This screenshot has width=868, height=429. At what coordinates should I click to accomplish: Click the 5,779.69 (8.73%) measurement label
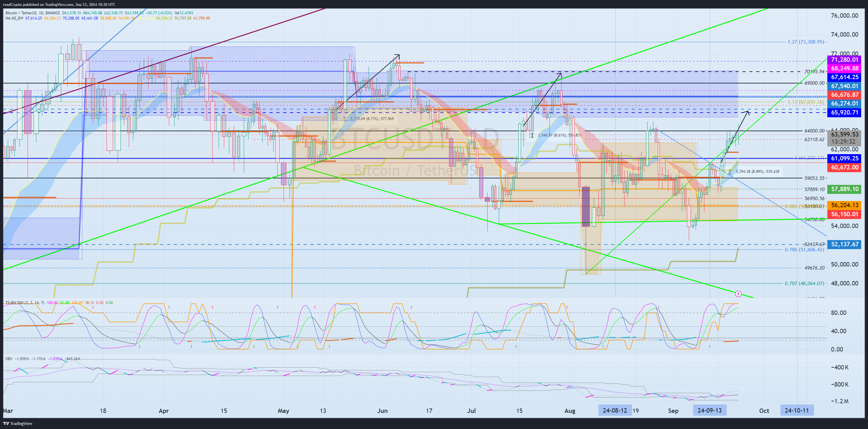(x=372, y=119)
